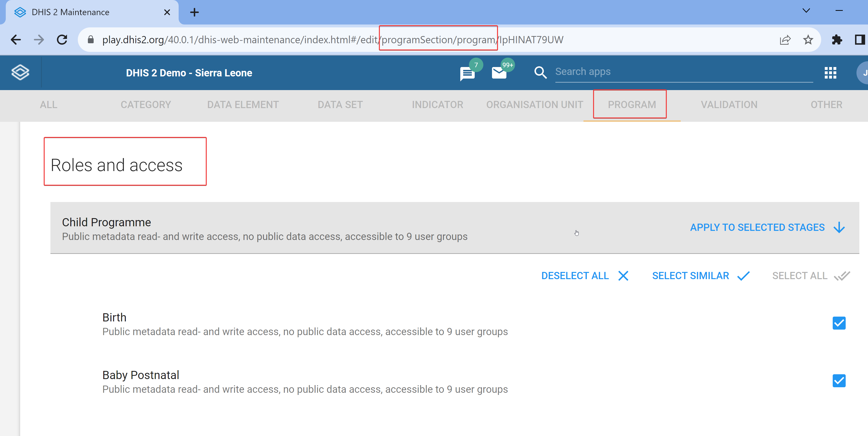Go to the VALIDATION tab

[x=729, y=104]
